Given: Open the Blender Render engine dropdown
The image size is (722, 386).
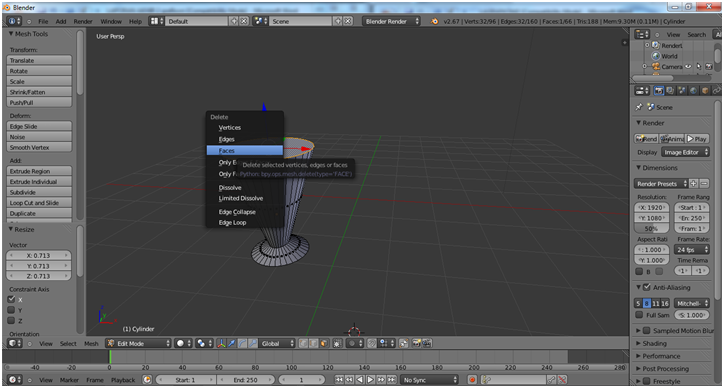Looking at the screenshot, I should click(391, 21).
